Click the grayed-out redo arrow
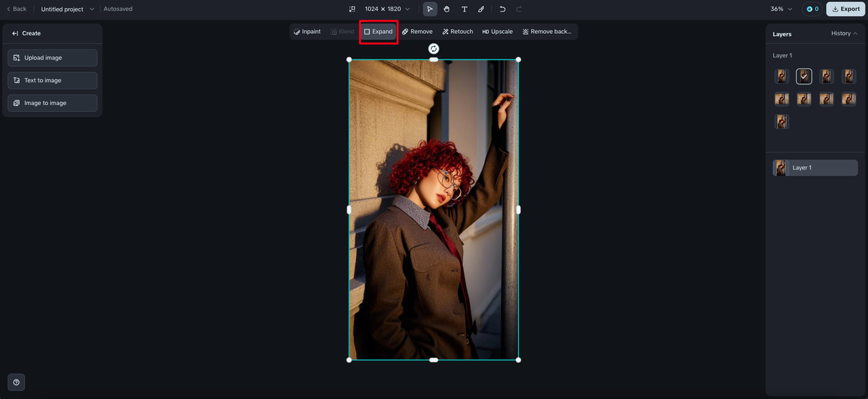The height and width of the screenshot is (399, 868). (x=519, y=9)
